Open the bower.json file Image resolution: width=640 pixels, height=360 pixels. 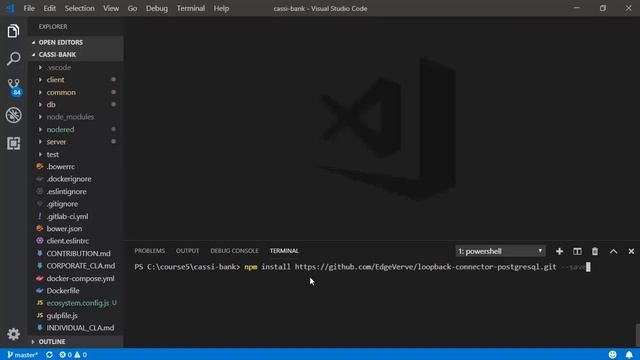pos(76,229)
